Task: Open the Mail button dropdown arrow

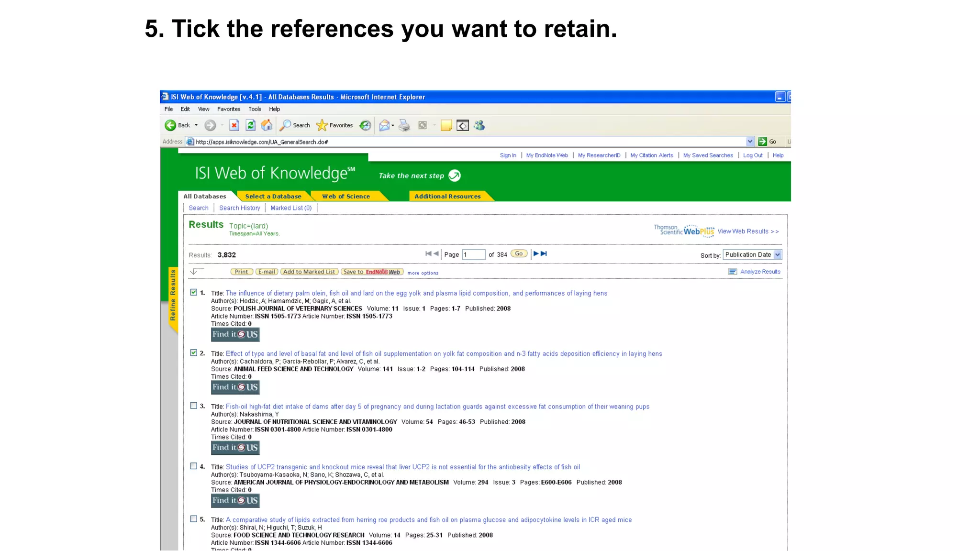Action: coord(393,126)
